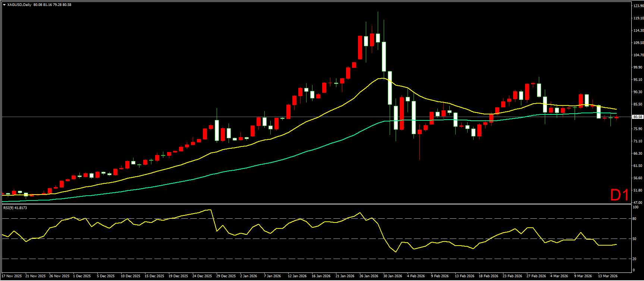
Task: Click the 13 Mar 2026 date label
Action: tap(608, 276)
